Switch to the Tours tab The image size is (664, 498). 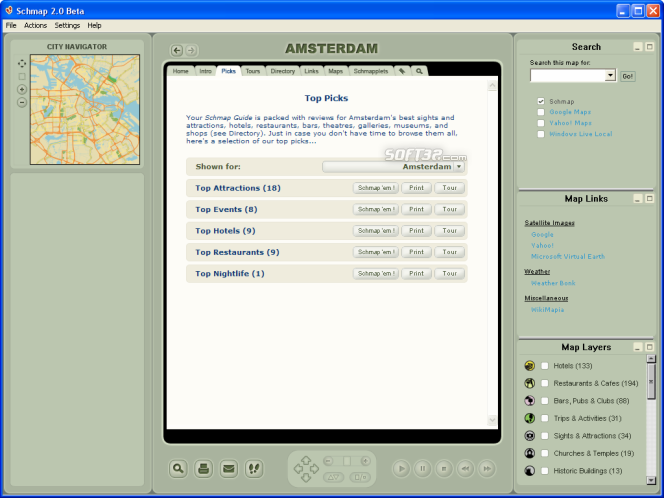(x=253, y=71)
